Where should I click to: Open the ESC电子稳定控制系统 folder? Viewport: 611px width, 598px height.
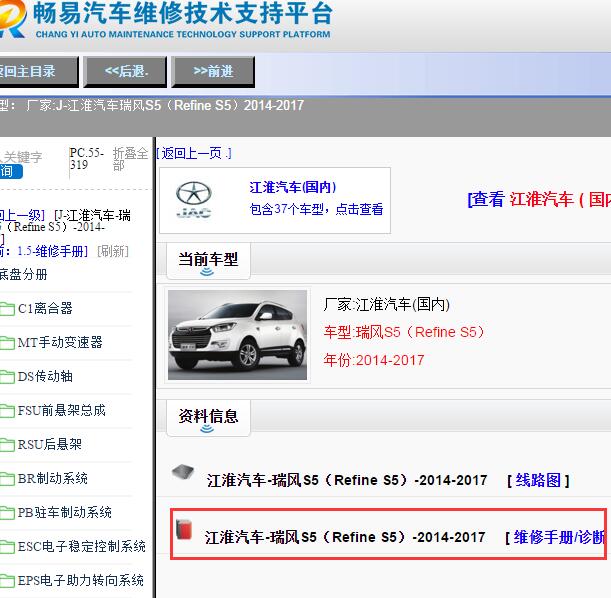tap(82, 546)
